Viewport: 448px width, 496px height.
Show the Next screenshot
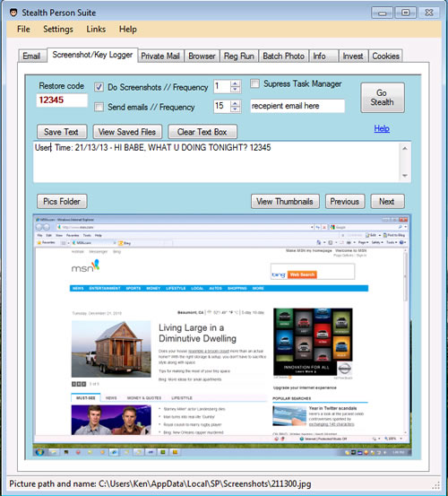click(x=387, y=202)
